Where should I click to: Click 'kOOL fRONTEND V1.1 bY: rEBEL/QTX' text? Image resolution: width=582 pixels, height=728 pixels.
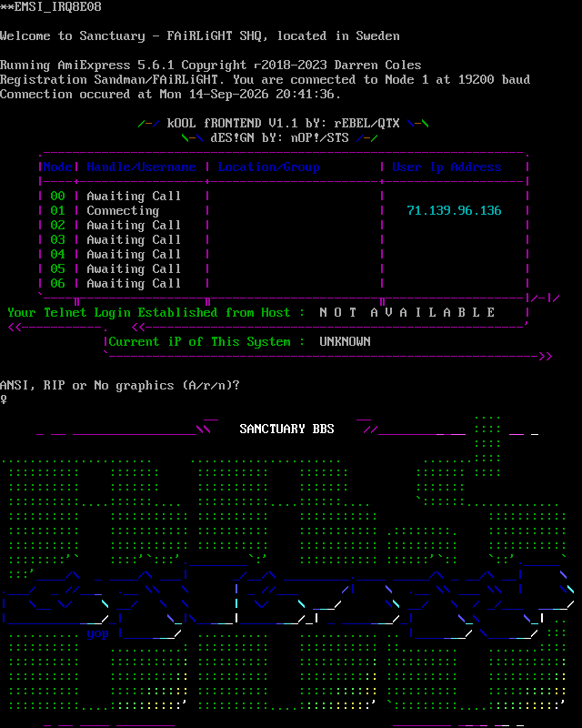point(283,124)
